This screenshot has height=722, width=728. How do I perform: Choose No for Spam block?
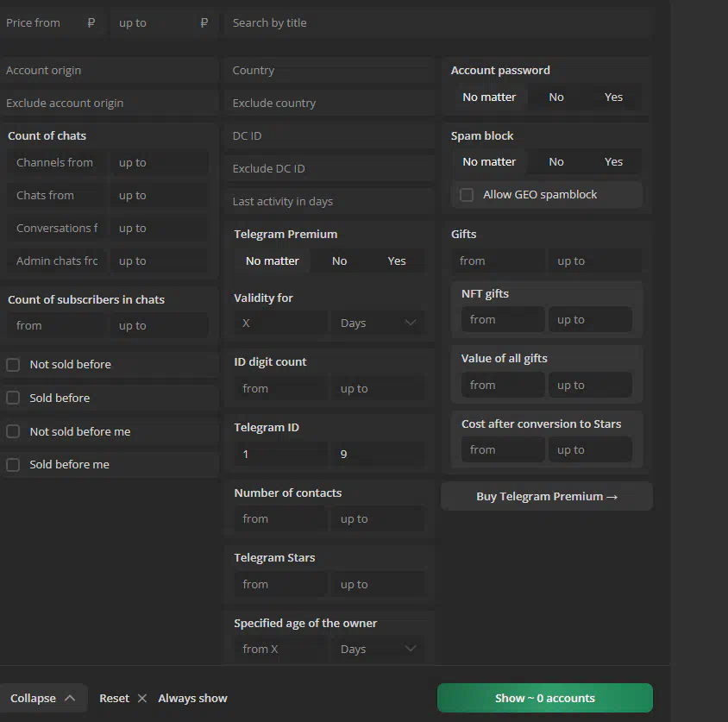pos(555,161)
